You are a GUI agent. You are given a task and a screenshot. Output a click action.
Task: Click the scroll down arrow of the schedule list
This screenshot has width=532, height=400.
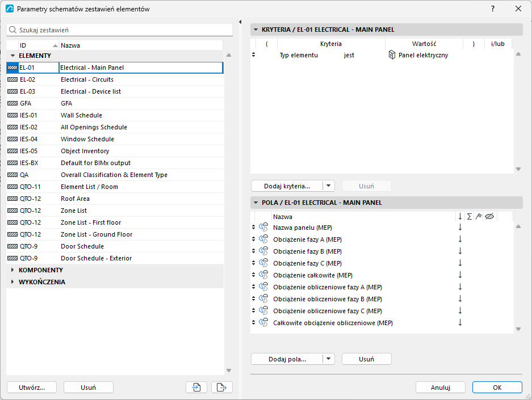[x=229, y=370]
